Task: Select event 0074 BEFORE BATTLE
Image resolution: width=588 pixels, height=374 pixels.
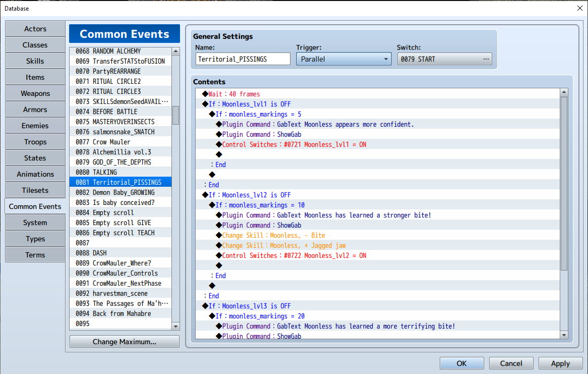Action: [121, 112]
